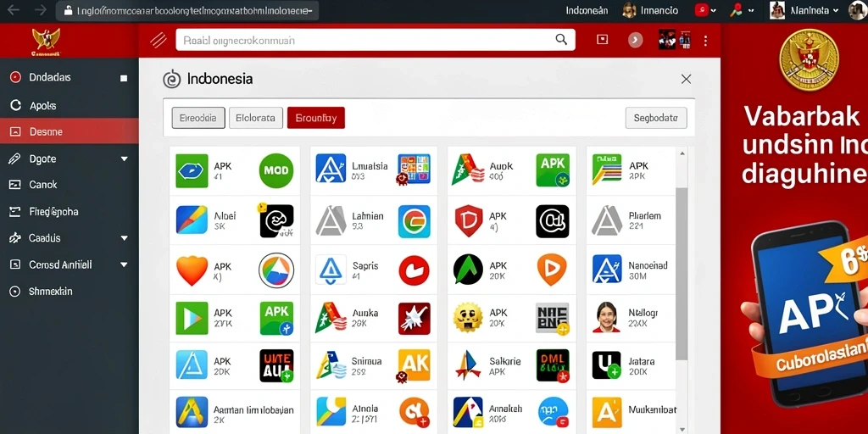
Task: Click the gold emblem in the right banner
Action: (808, 60)
